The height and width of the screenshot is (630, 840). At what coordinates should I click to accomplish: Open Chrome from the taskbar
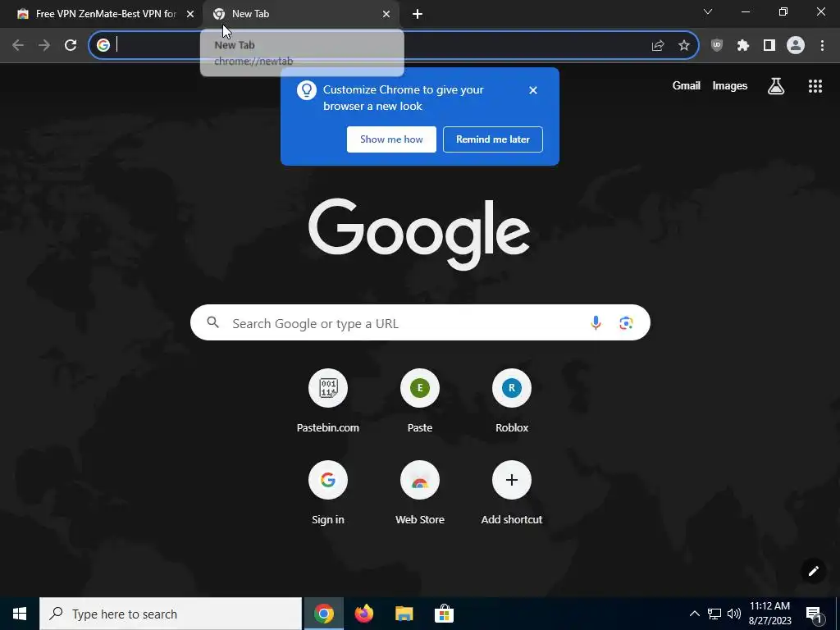(x=324, y=614)
